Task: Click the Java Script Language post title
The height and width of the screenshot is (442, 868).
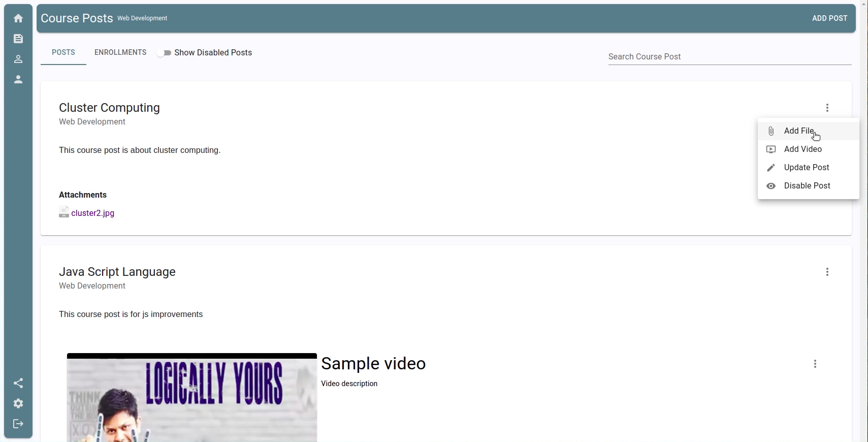Action: 117,272
